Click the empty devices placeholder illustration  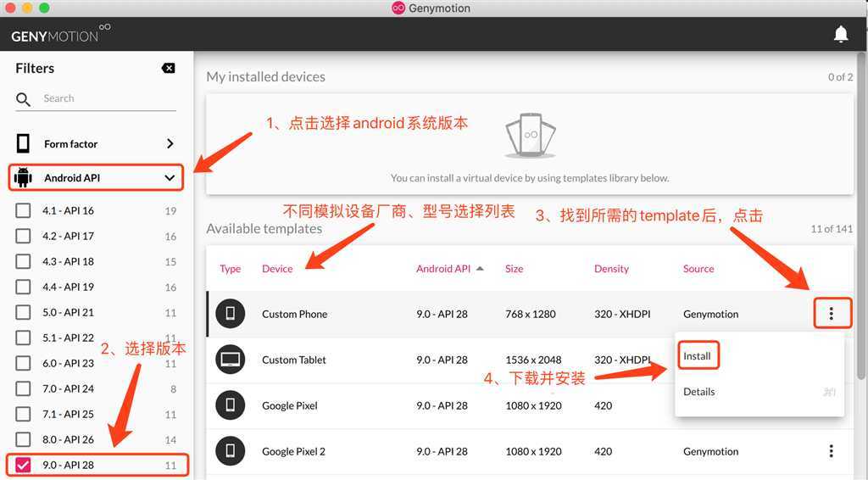point(531,137)
